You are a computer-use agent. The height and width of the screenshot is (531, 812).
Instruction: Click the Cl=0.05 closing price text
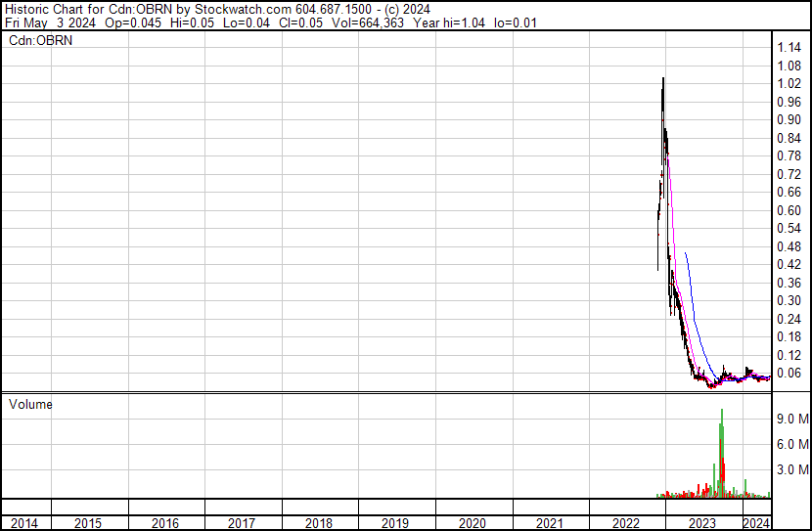pyautogui.click(x=301, y=22)
